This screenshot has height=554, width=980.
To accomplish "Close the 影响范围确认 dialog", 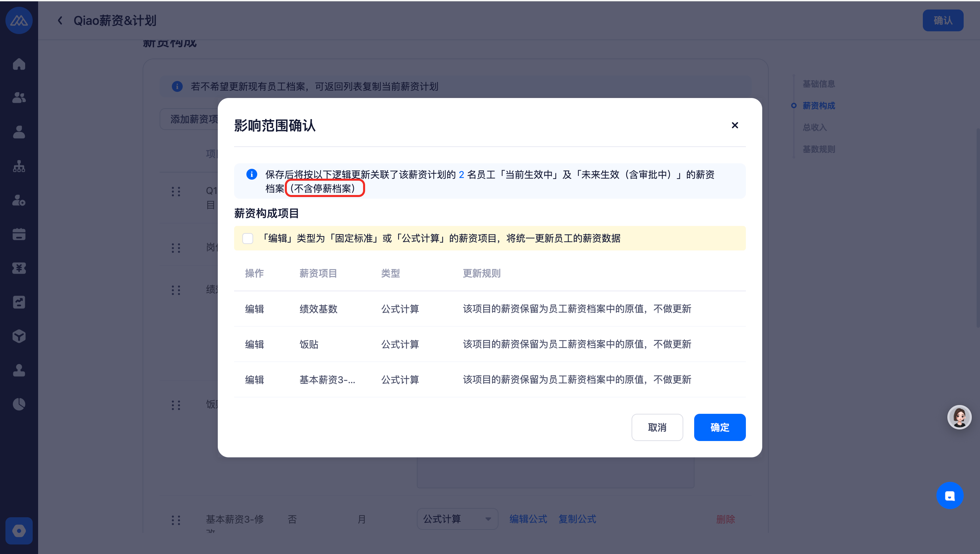I will coord(735,125).
